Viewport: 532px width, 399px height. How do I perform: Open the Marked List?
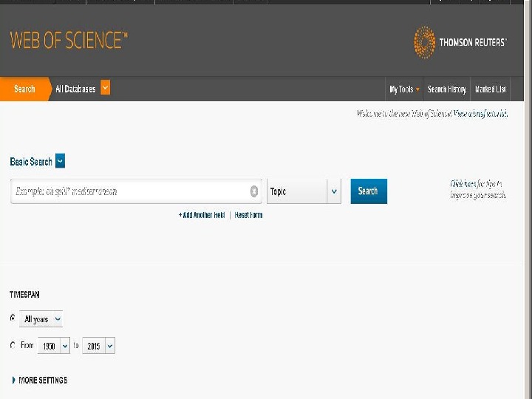(491, 89)
